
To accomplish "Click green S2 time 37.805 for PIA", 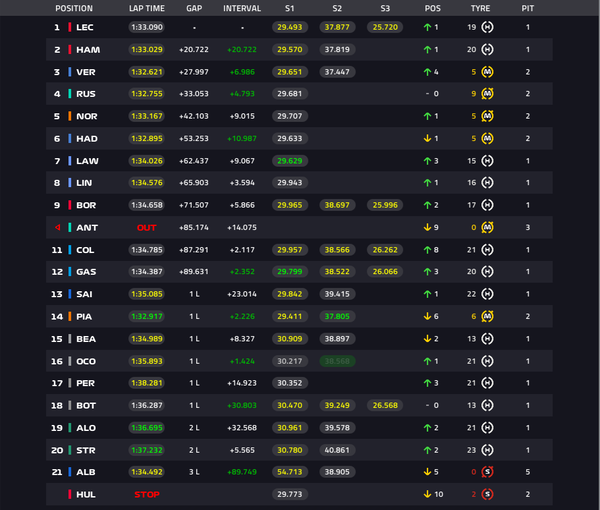I will (x=337, y=316).
